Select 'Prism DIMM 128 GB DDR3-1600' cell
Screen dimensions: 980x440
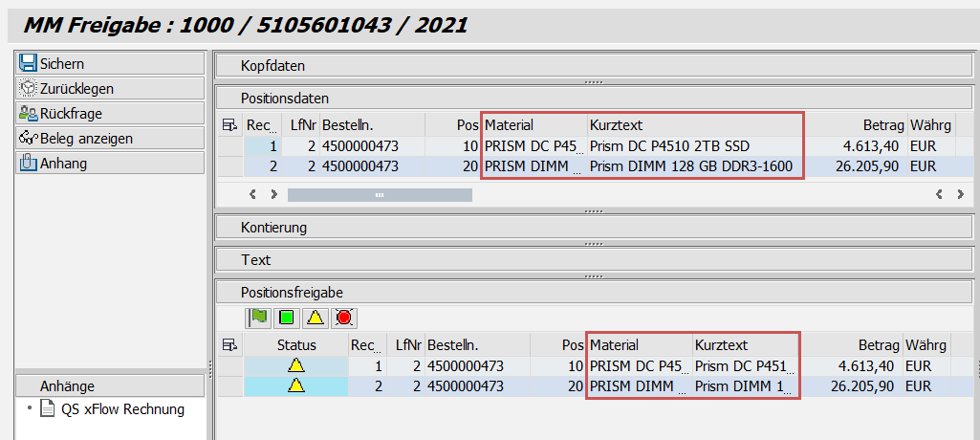pos(695,166)
